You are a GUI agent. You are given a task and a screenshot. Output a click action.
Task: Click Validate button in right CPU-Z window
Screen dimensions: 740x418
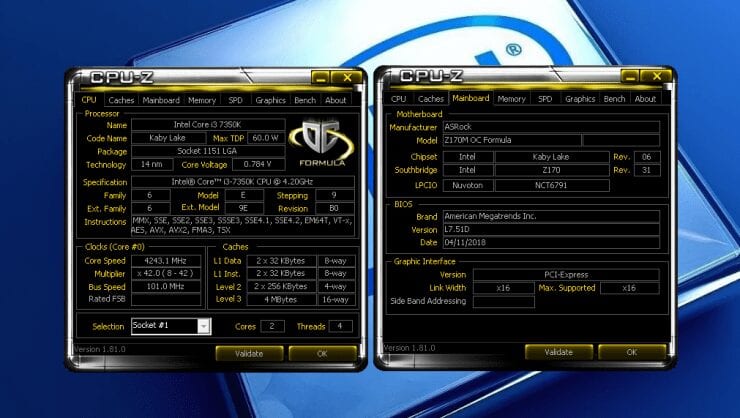point(559,352)
